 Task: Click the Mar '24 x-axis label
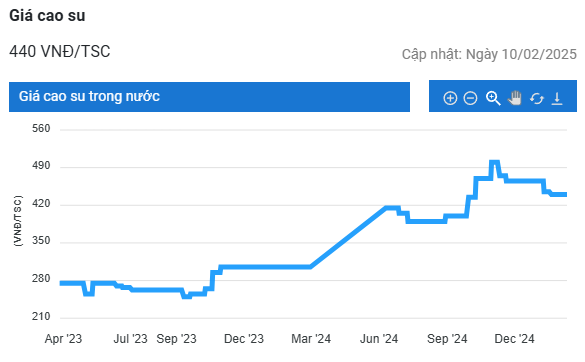(311, 338)
